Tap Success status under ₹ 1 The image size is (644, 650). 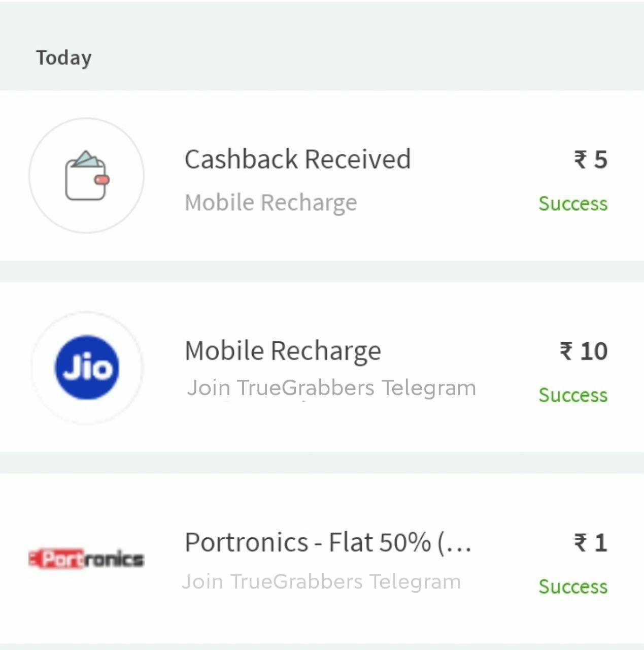click(x=573, y=587)
